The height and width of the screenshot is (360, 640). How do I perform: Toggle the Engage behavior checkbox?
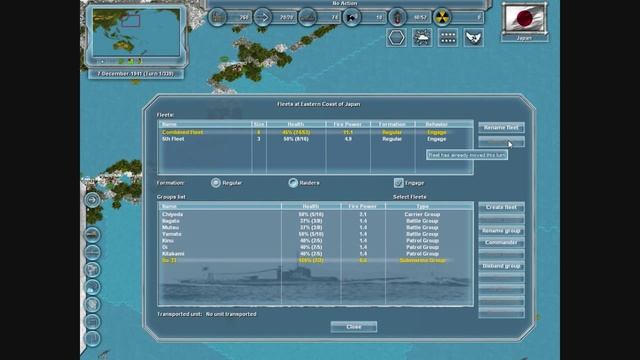click(398, 183)
